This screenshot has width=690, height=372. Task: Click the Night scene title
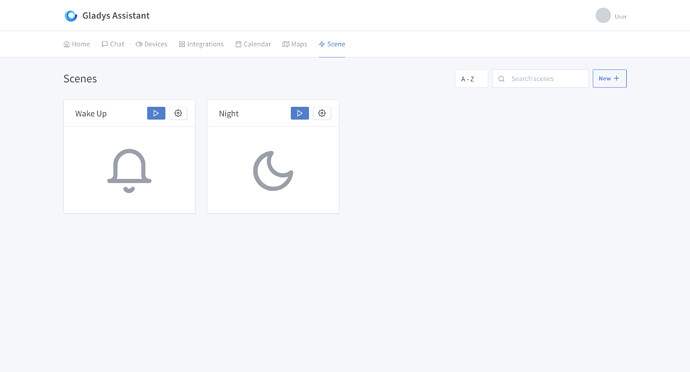pyautogui.click(x=228, y=114)
